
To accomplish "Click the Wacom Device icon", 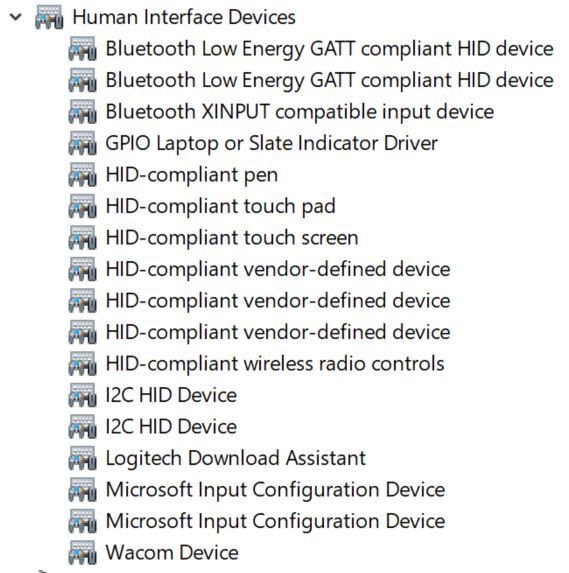I will 82,552.
